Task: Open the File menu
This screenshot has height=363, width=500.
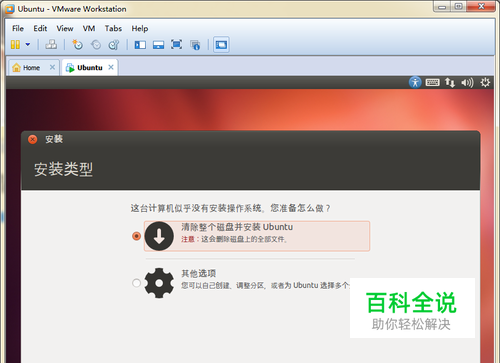Action: click(x=18, y=29)
